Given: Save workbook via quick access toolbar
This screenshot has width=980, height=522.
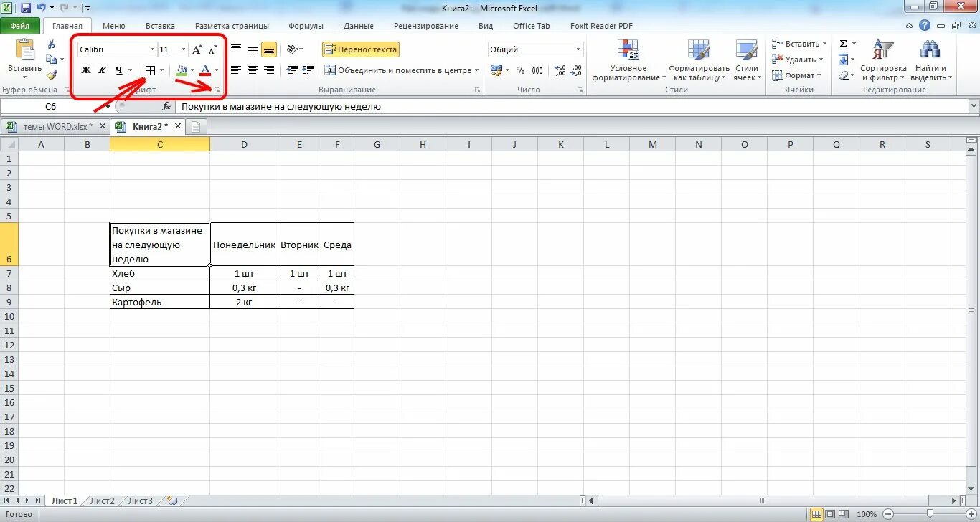Looking at the screenshot, I should pos(26,8).
